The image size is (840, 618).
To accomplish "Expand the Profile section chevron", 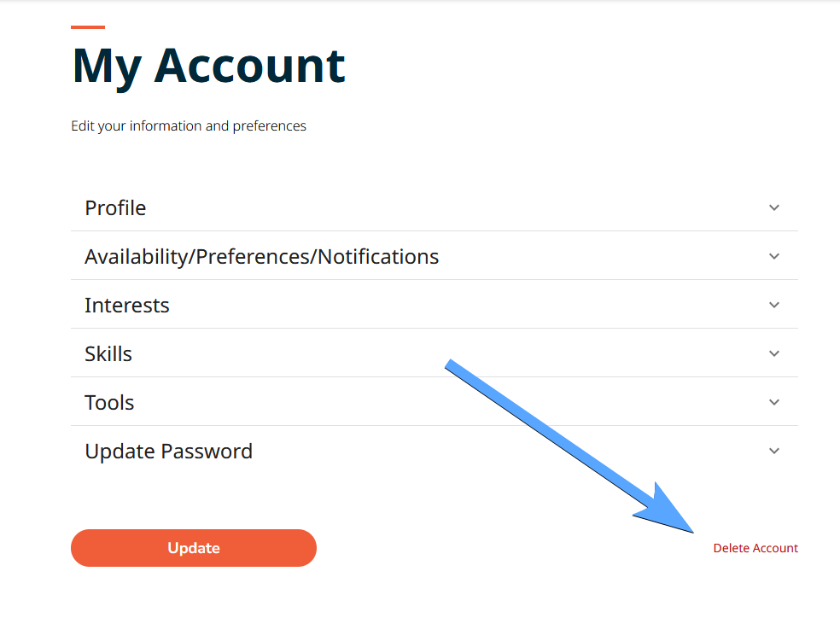I will [x=774, y=207].
